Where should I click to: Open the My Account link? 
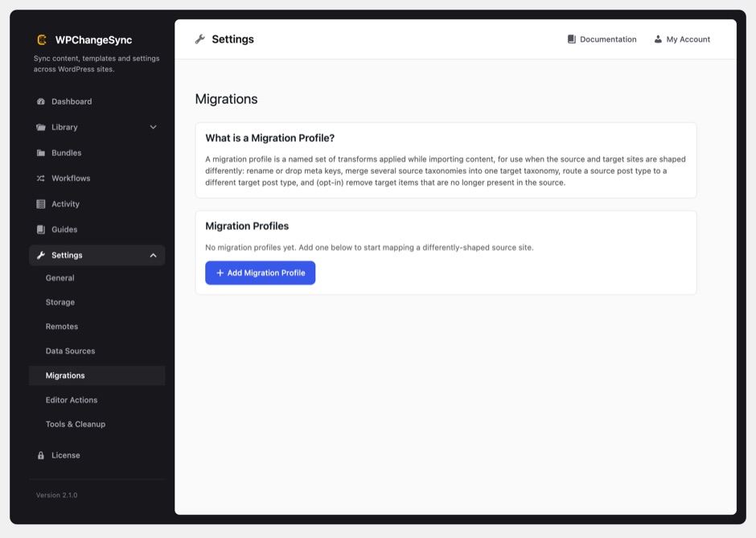(x=682, y=39)
